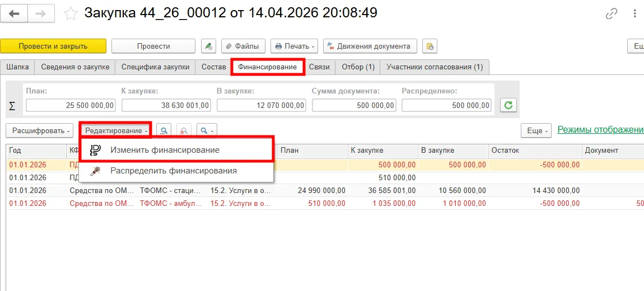This screenshot has width=644, height=291.
Task: Click the find magnifier icon beside Редактирование
Action: coord(164,131)
